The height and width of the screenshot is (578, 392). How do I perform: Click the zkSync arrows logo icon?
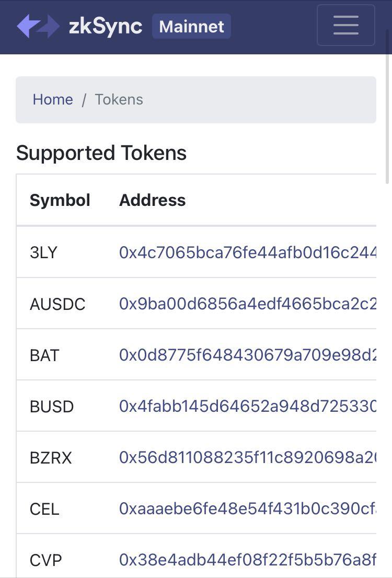pos(38,26)
